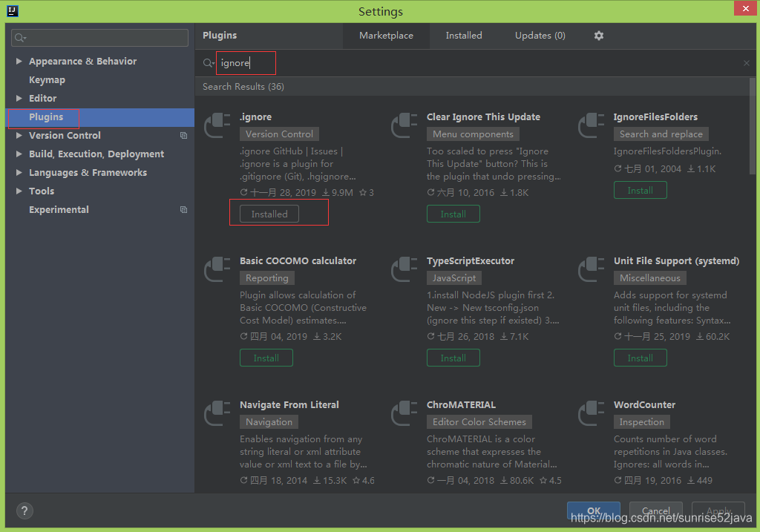Open the Clear Ignore This Update title
The height and width of the screenshot is (532, 760).
[x=483, y=116]
